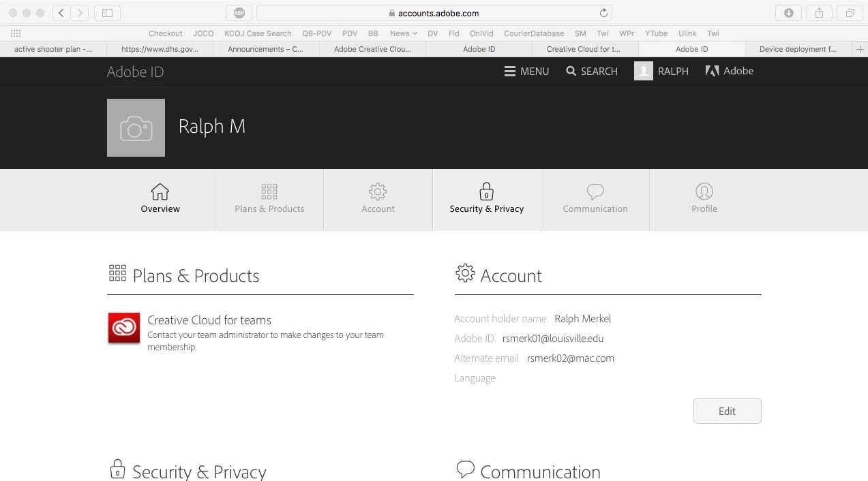Click the AdBlock Plus extension icon
Viewport: 868px width, 481px height.
pyautogui.click(x=239, y=13)
